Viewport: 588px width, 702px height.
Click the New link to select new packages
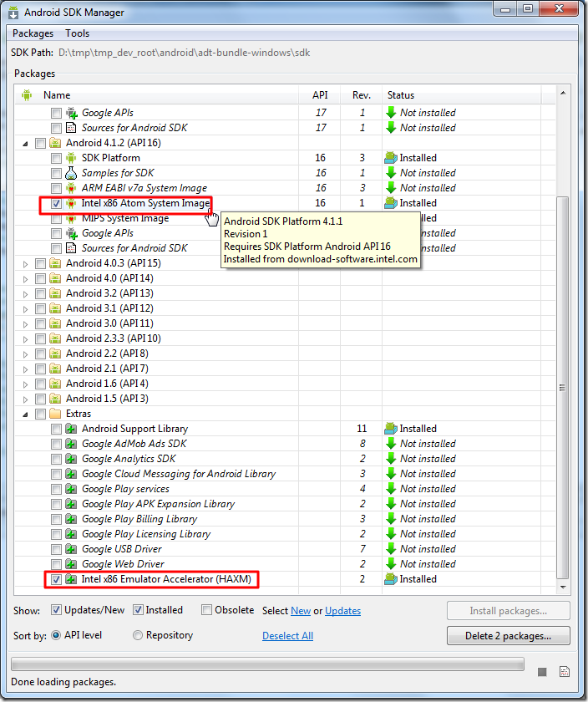301,611
